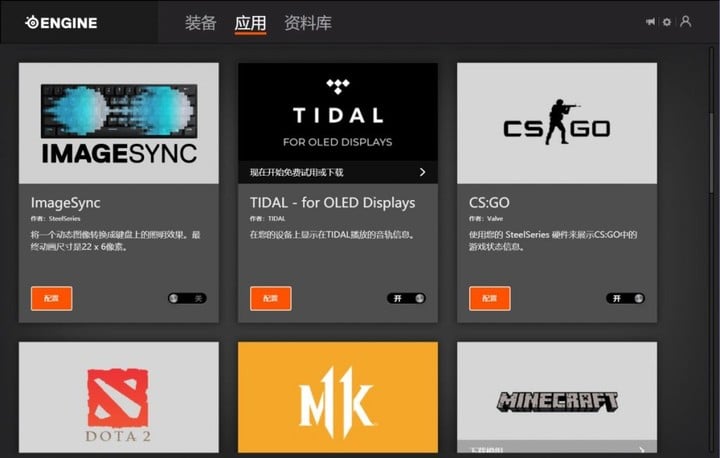Turn off the CS:GO app toggle
Viewport: 720px width, 458px height.
pos(625,299)
